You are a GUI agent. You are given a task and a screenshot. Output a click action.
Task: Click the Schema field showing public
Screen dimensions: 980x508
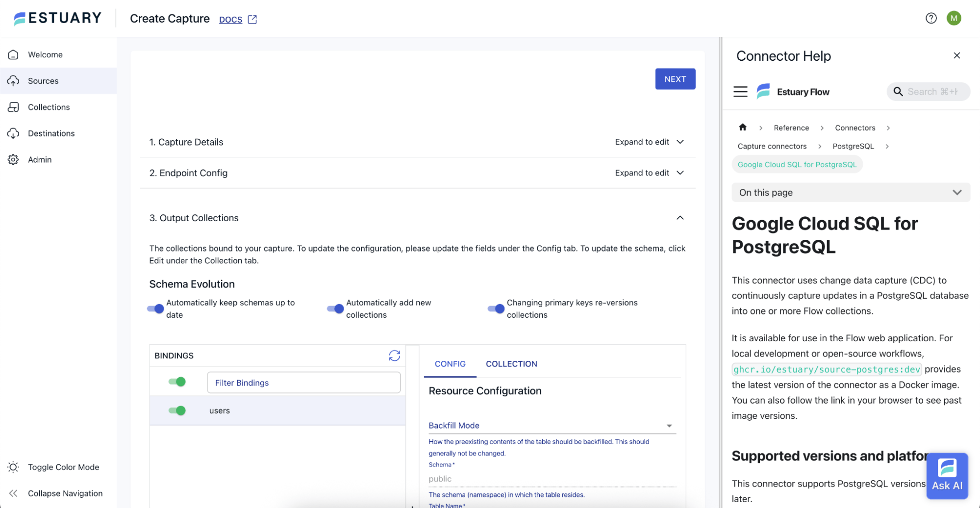click(552, 479)
